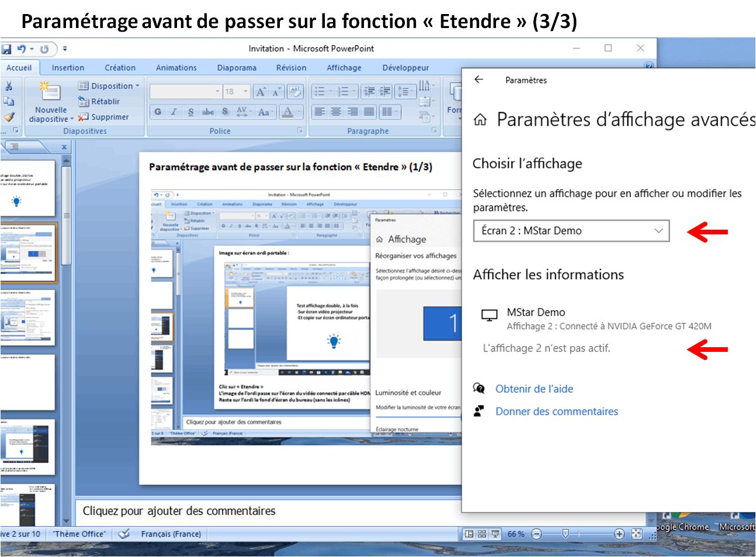Click the Obtenir de l'aide link
This screenshot has height=557, width=756.
coord(534,389)
